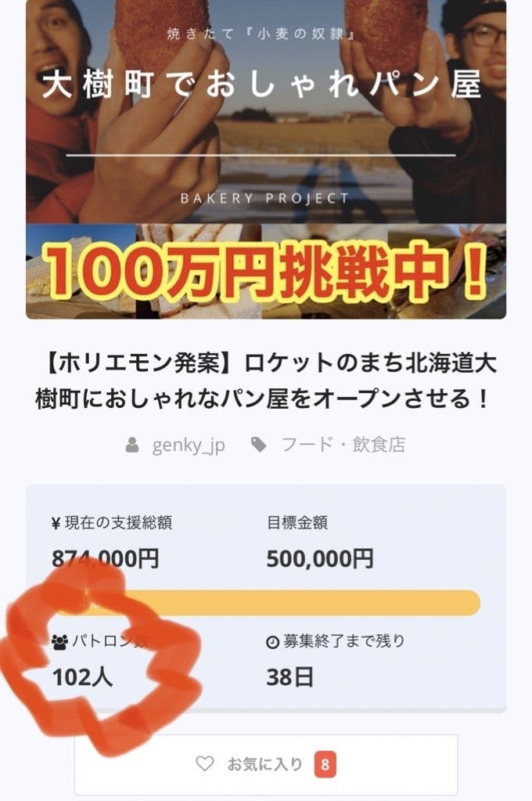Click the user icon beside genky_jp
Screen dimensions: 532x801
point(132,445)
